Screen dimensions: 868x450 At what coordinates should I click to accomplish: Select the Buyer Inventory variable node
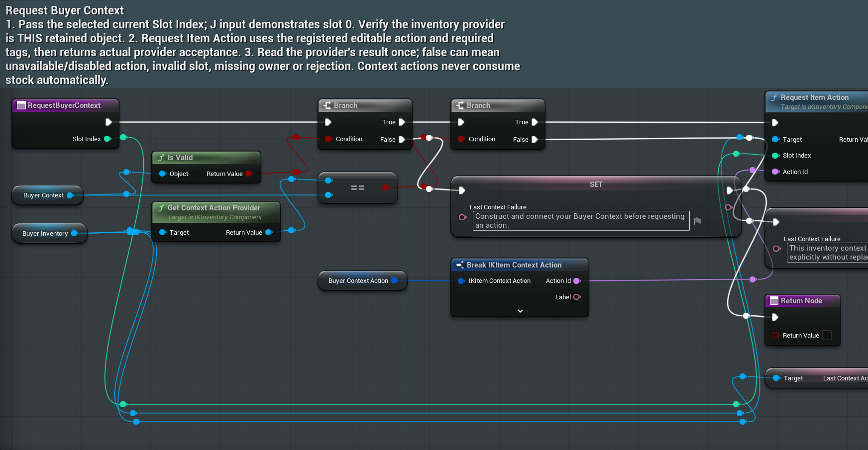coord(49,234)
